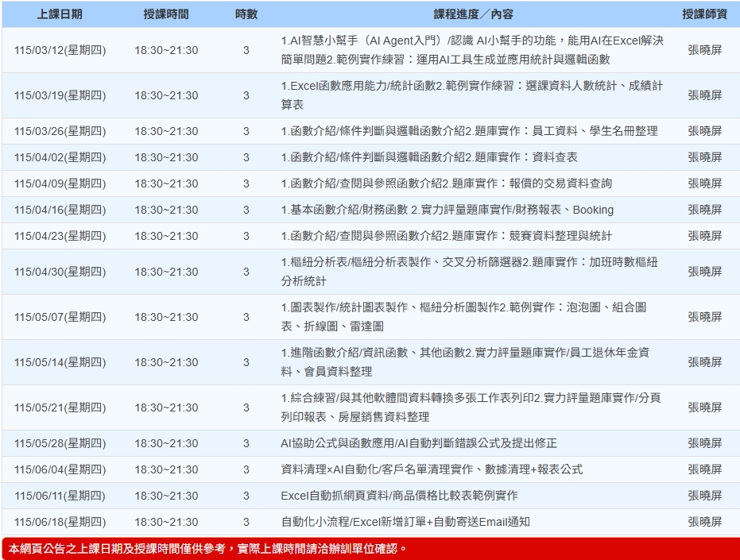Click the Excel自動抓網頁資料 course content
The height and width of the screenshot is (560, 740).
[399, 496]
